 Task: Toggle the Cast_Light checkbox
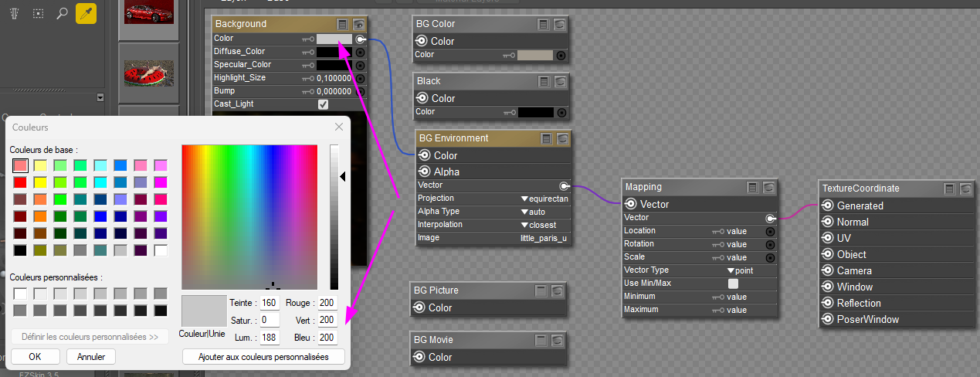[323, 104]
